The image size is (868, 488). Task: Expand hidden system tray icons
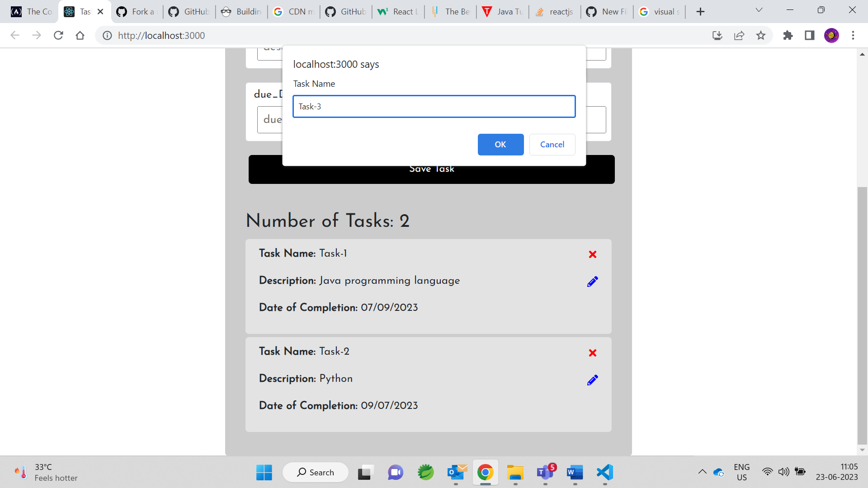point(702,472)
